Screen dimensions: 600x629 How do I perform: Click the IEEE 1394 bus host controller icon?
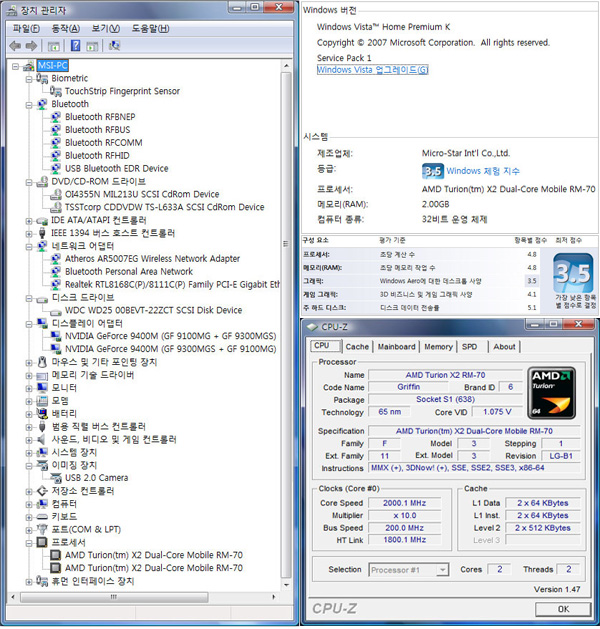point(42,233)
